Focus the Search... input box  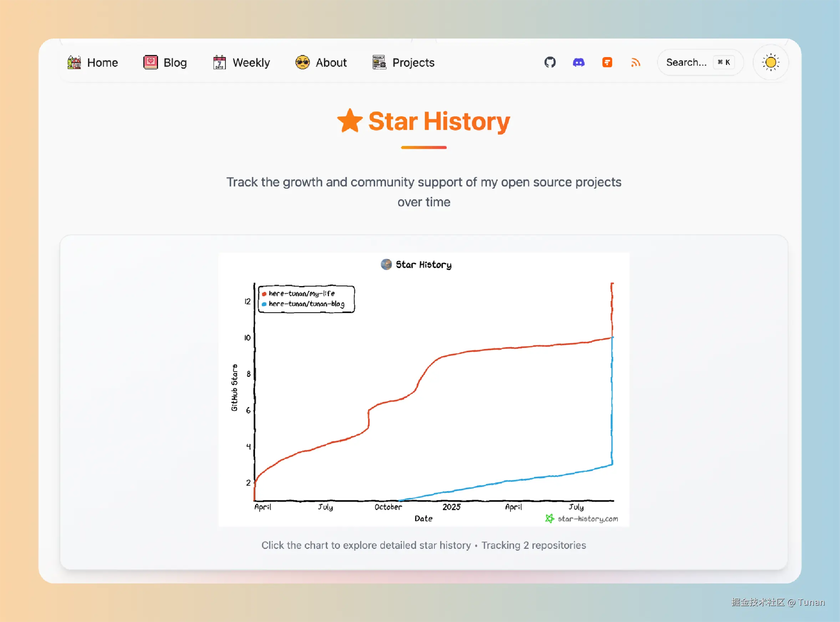tap(686, 62)
